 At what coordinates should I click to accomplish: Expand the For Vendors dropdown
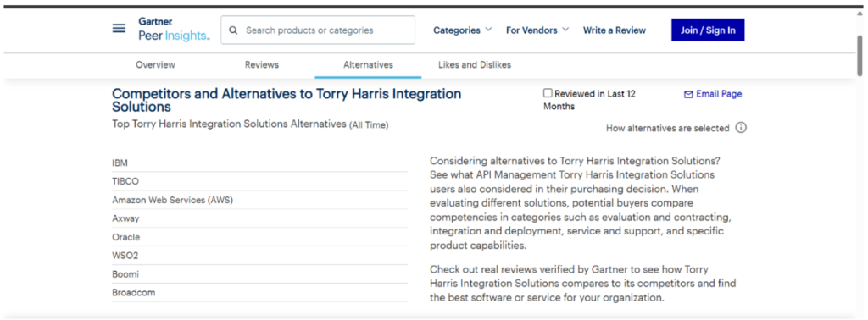tap(537, 30)
